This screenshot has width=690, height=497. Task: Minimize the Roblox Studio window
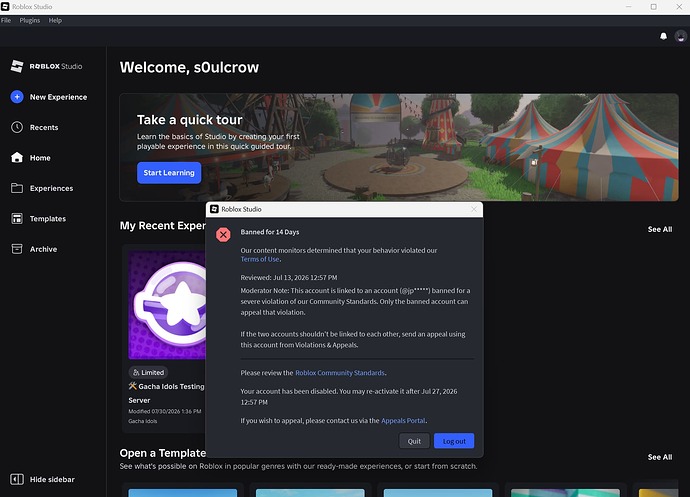628,7
